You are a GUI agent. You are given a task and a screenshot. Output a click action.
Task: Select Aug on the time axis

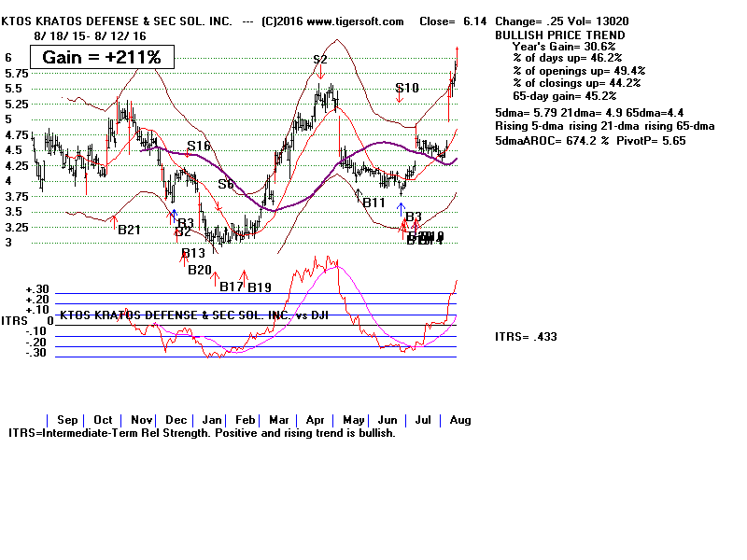point(461,420)
